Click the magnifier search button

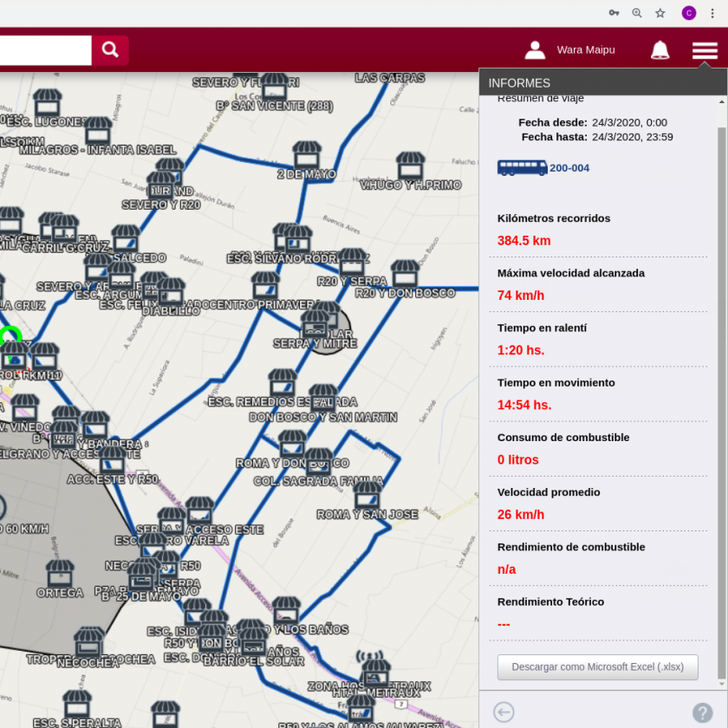click(x=110, y=50)
